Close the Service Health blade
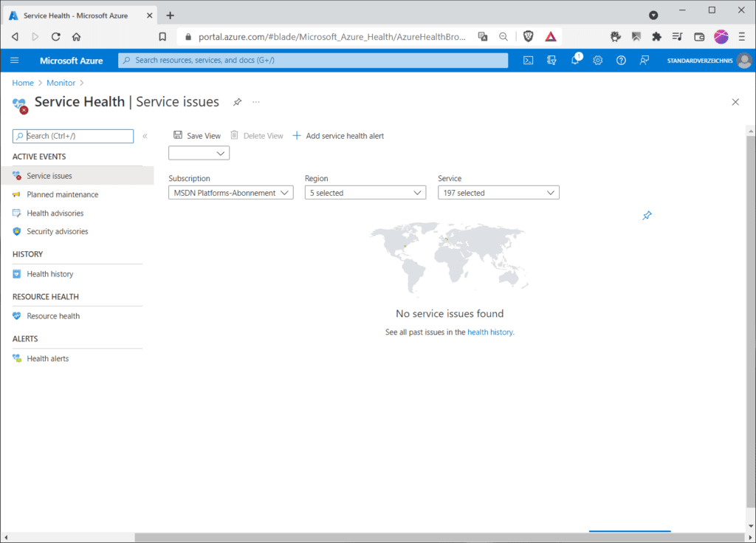The image size is (756, 543). pos(735,102)
